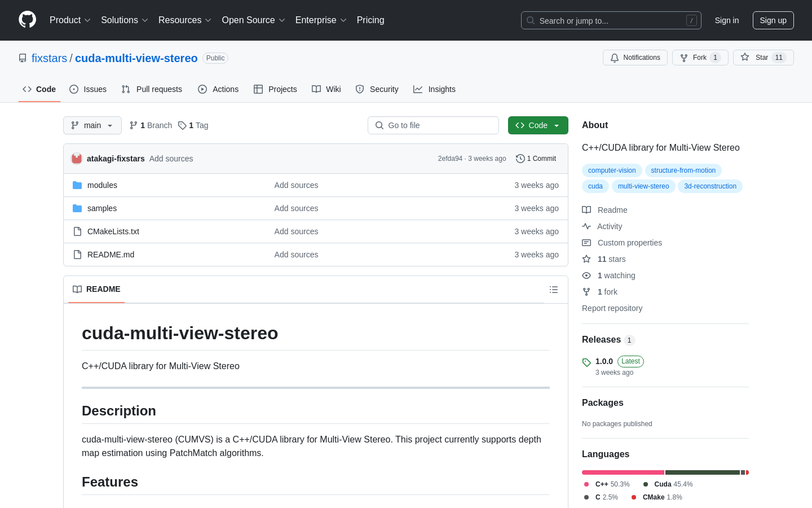Click the Go to file input field

tap(433, 125)
